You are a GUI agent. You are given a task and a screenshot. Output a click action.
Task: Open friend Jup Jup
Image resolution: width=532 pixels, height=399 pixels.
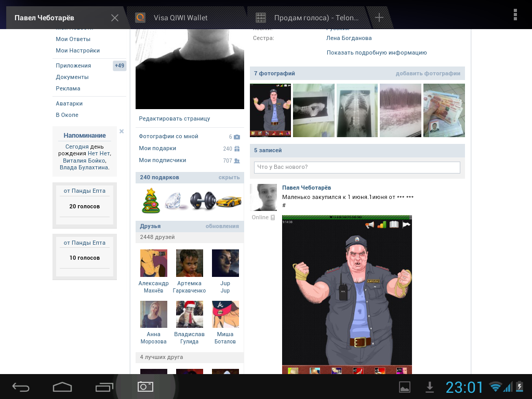coord(225,271)
